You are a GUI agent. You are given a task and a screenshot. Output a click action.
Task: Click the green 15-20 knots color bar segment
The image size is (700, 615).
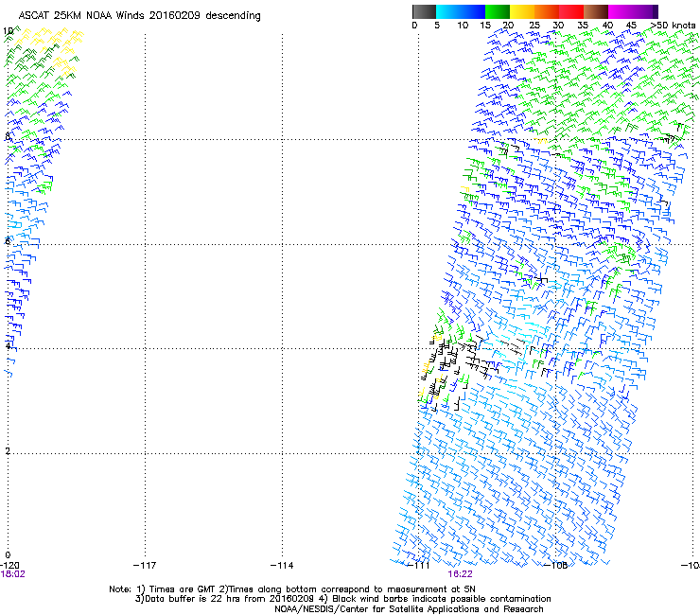pyautogui.click(x=498, y=11)
